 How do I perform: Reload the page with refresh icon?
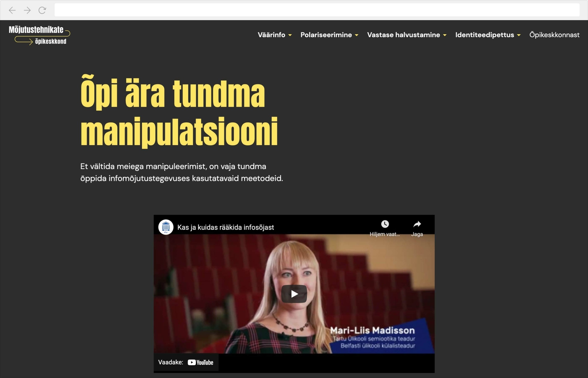(42, 10)
